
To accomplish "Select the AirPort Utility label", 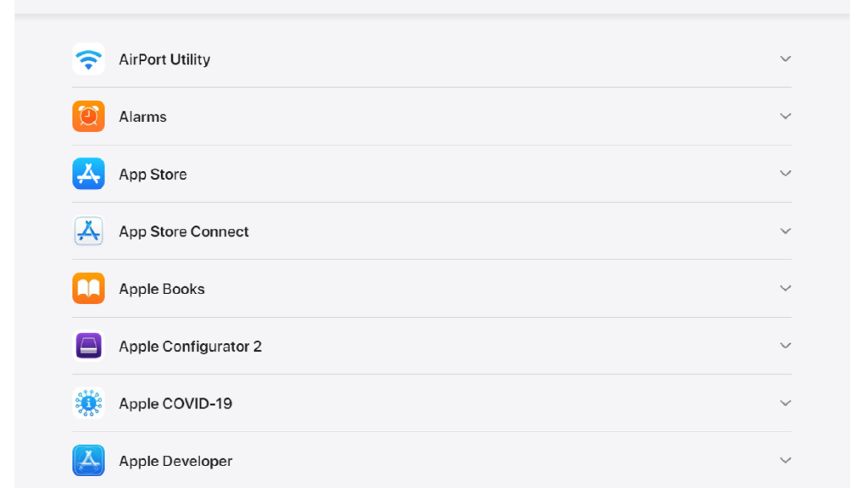I will [164, 59].
